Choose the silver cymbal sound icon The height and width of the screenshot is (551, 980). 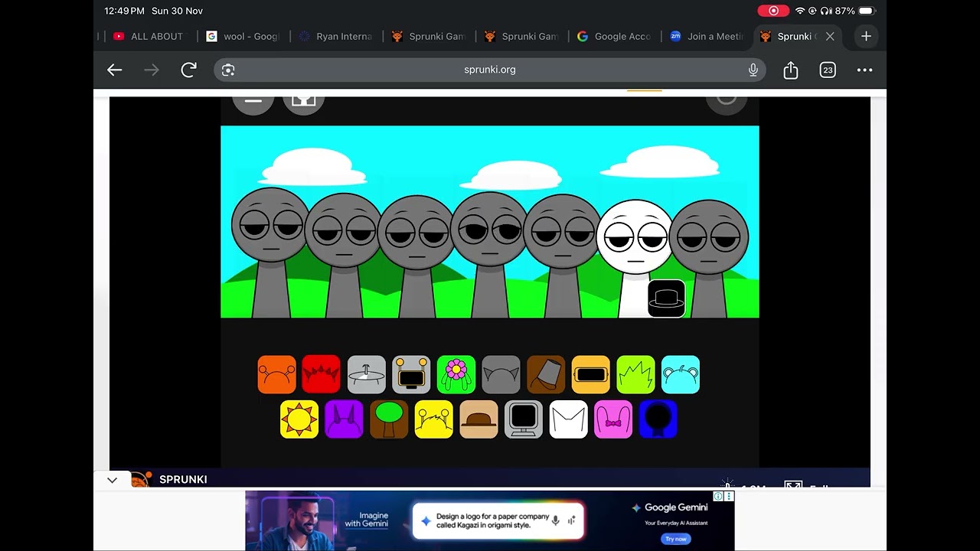coord(366,375)
